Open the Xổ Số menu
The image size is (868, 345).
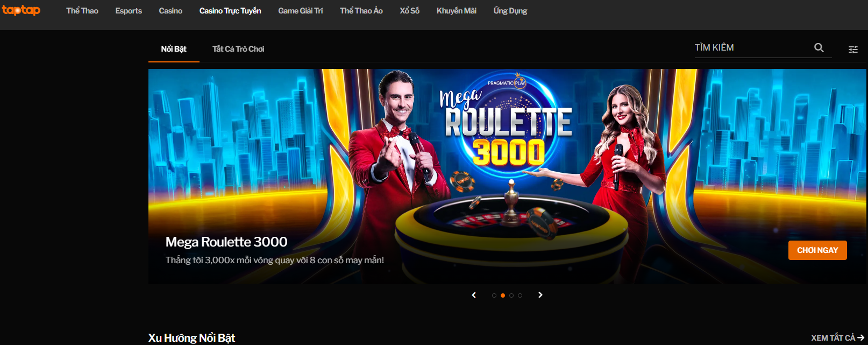point(410,11)
